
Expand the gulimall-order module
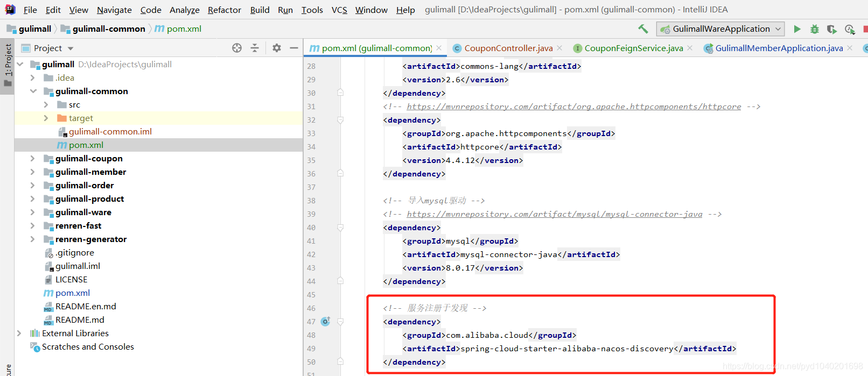click(x=33, y=185)
